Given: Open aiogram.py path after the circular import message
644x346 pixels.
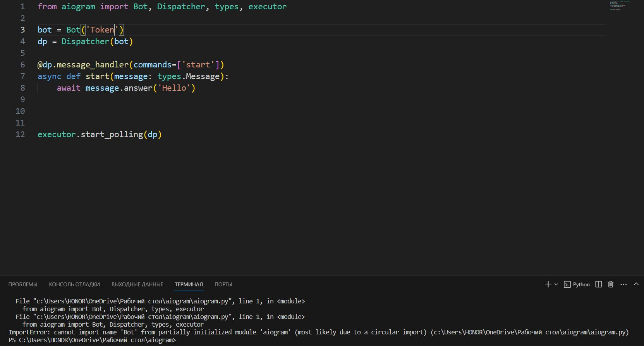Looking at the screenshot, I should tap(530, 332).
